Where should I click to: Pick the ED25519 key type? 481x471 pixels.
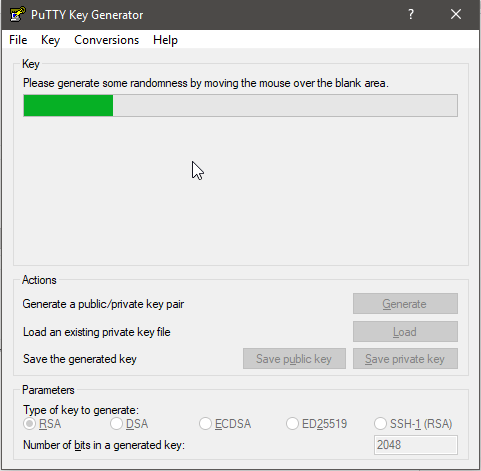pyautogui.click(x=317, y=424)
